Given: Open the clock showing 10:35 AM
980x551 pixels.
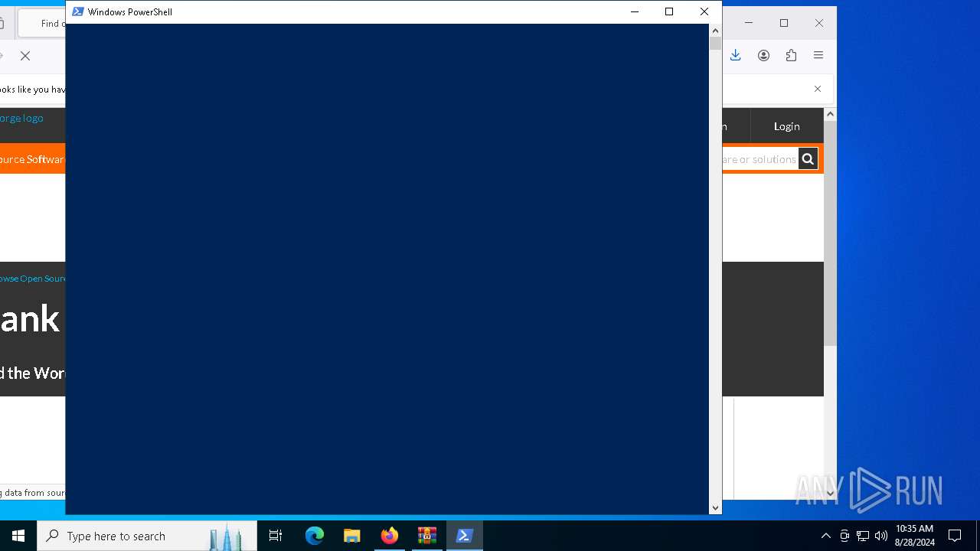Looking at the screenshot, I should [x=914, y=536].
